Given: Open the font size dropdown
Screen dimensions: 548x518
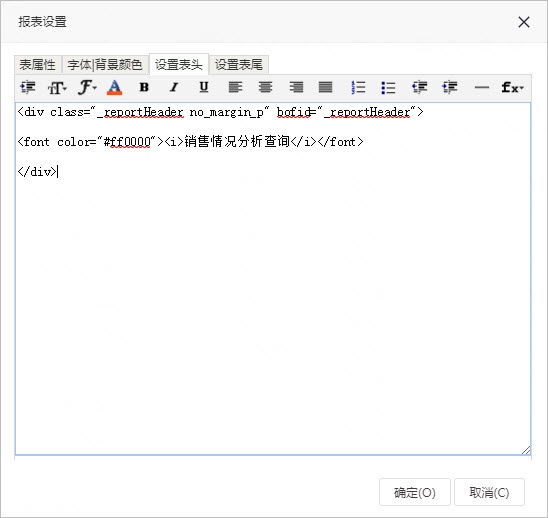Looking at the screenshot, I should point(57,87).
